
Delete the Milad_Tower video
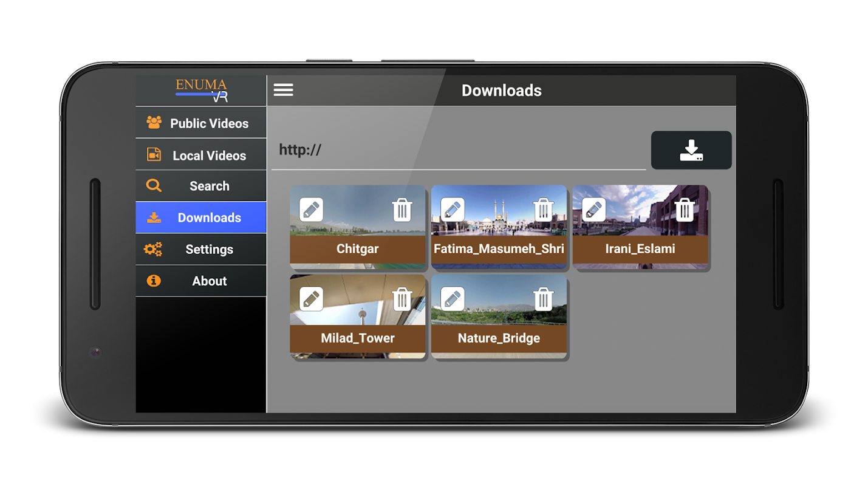402,299
